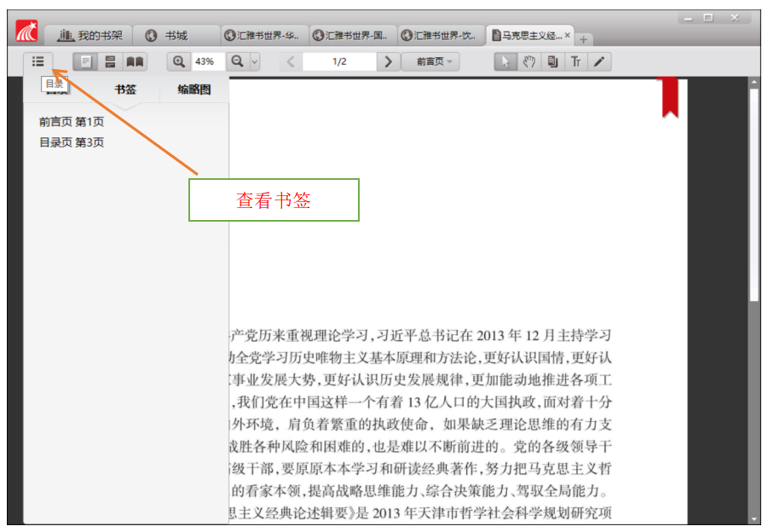Viewport: 768px width, 532px height.
Task: Click the zoom out magnifier
Action: pyautogui.click(x=238, y=61)
